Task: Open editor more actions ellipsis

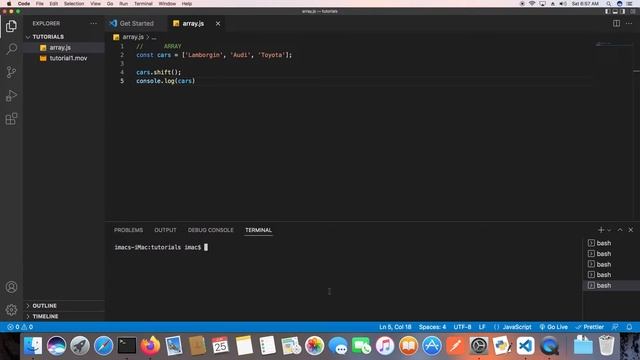Action: coord(629,23)
